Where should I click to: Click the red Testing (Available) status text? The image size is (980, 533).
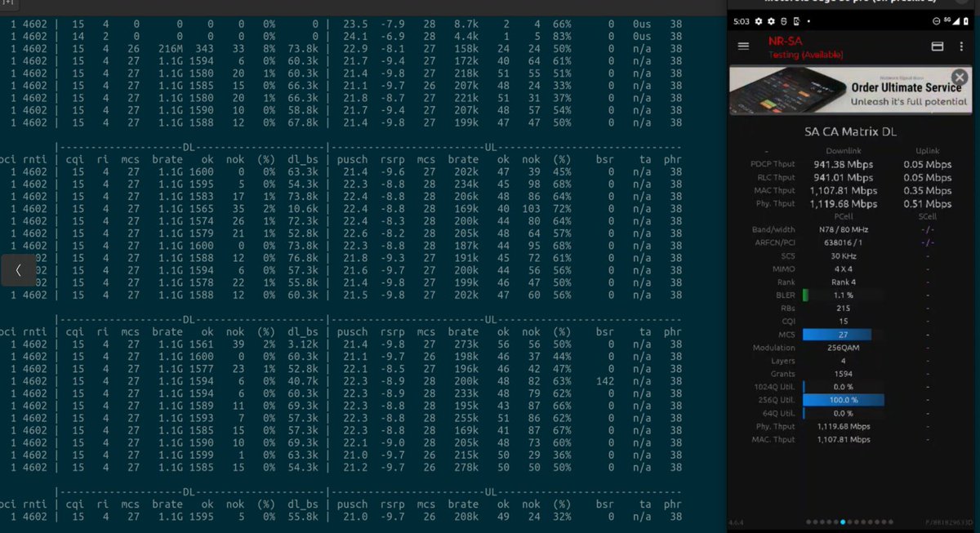(x=804, y=54)
